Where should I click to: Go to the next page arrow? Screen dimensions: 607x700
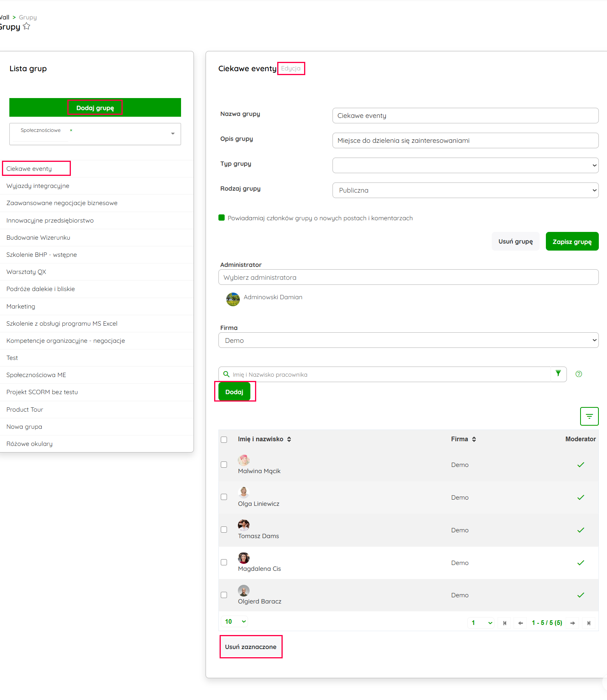pyautogui.click(x=572, y=623)
